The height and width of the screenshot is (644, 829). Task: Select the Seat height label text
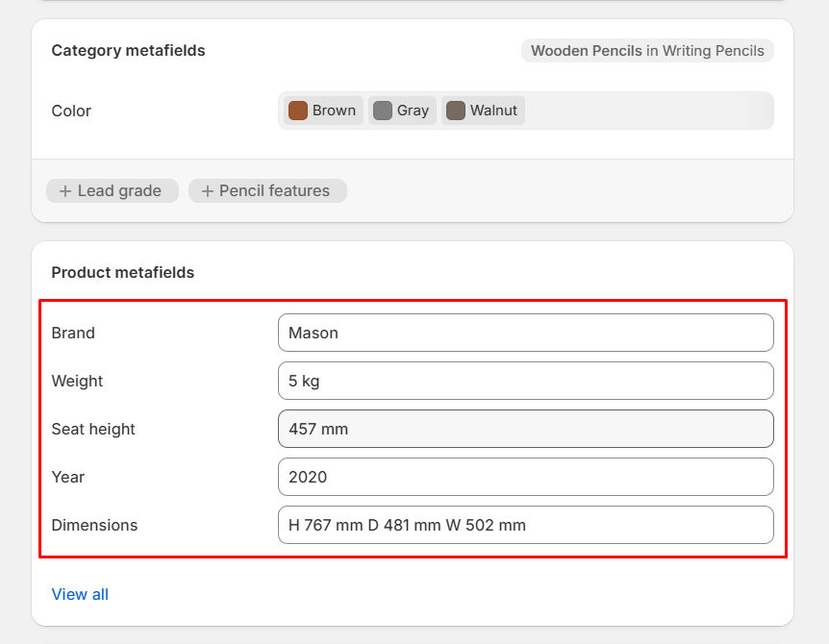pyautogui.click(x=93, y=429)
